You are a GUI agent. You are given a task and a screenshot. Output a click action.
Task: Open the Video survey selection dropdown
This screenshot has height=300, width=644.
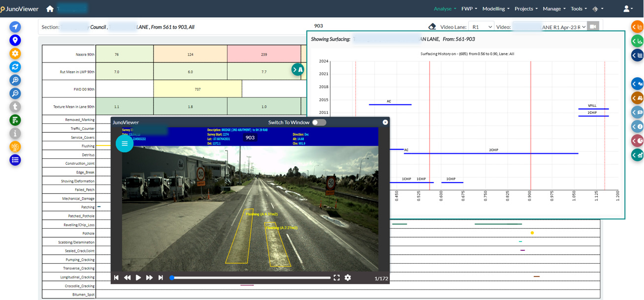click(549, 27)
